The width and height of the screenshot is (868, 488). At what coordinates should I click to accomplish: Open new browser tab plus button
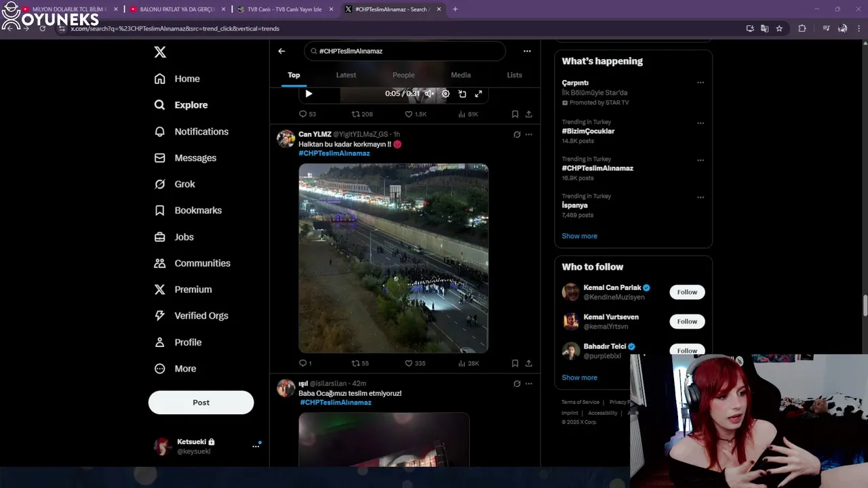pyautogui.click(x=455, y=9)
